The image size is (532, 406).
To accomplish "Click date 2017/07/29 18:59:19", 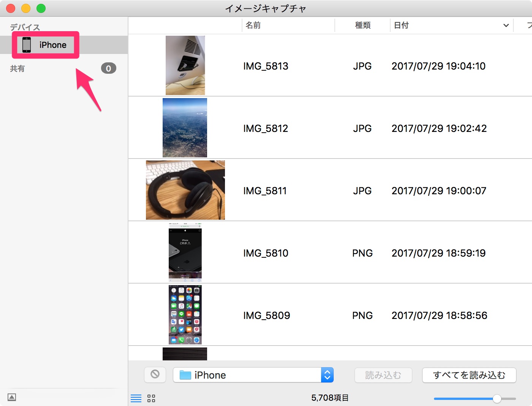I will coord(439,253).
